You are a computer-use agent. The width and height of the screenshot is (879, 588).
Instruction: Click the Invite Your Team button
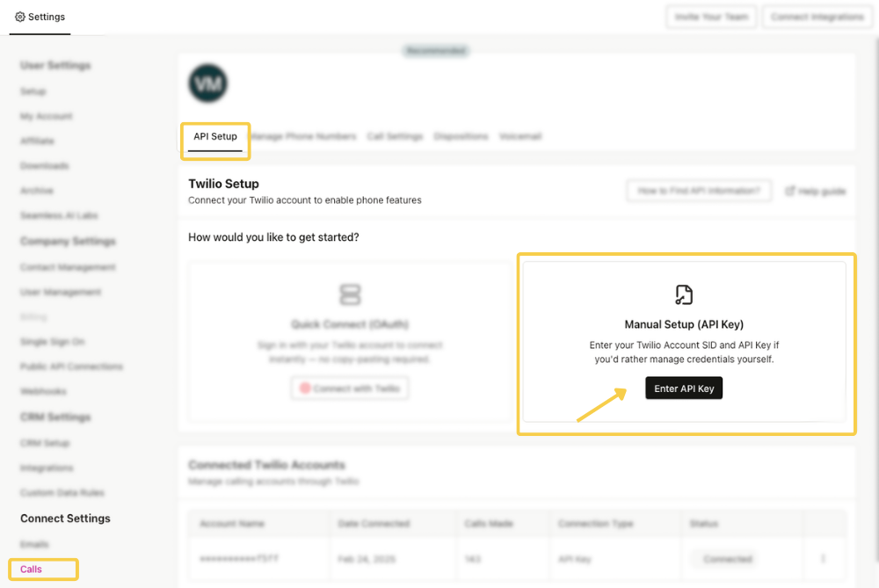click(x=711, y=17)
